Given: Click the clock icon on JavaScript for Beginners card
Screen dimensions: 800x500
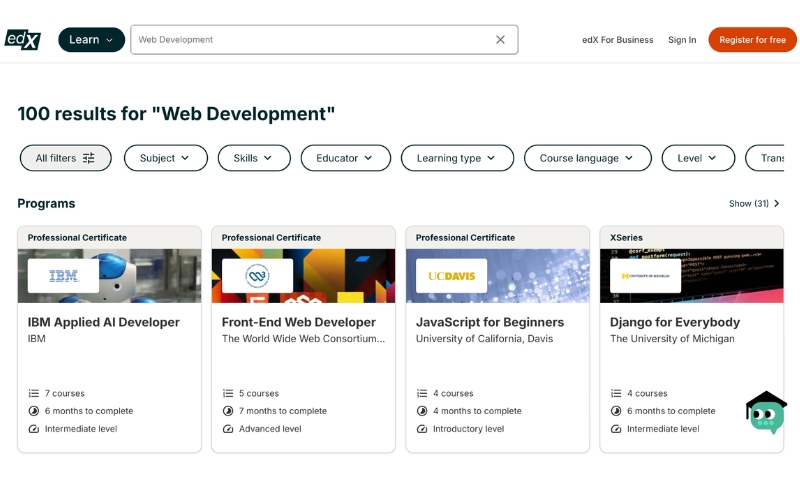Looking at the screenshot, I should click(422, 411).
